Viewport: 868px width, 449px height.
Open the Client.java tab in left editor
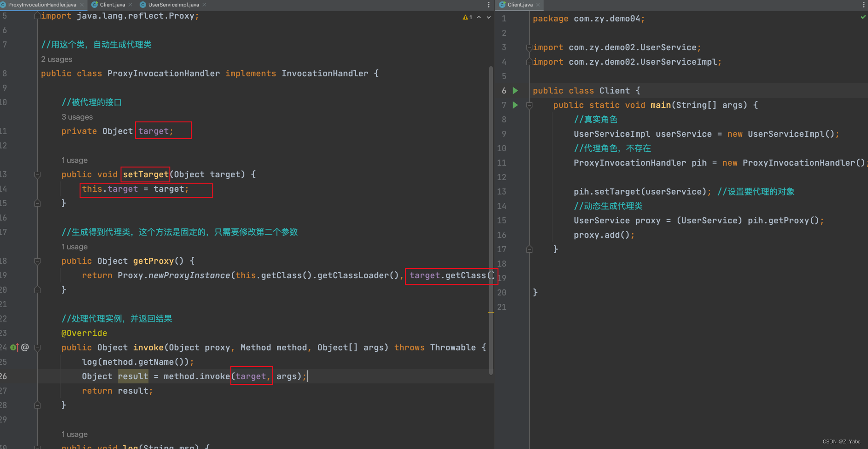[x=112, y=5]
